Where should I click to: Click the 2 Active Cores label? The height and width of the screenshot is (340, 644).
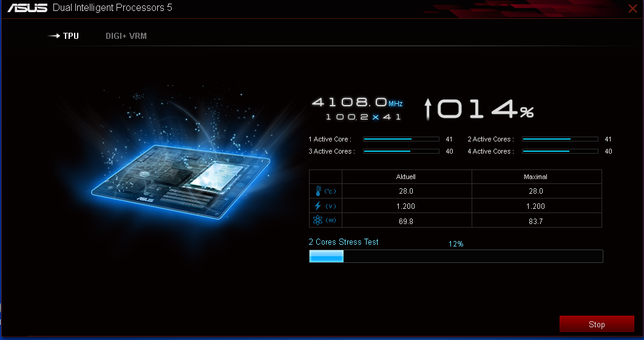(x=490, y=139)
